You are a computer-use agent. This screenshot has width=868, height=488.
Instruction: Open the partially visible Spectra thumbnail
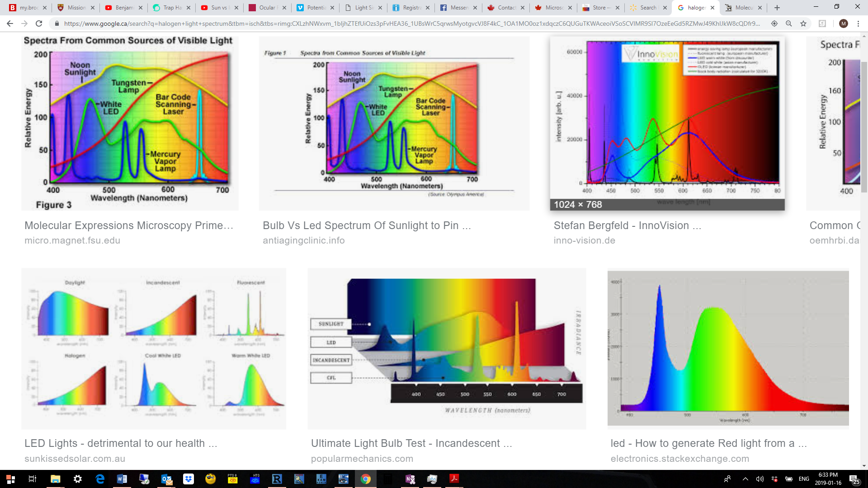(x=833, y=123)
